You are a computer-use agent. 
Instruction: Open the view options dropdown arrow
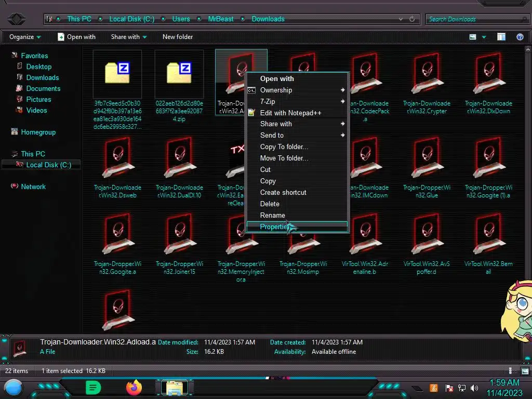(484, 37)
